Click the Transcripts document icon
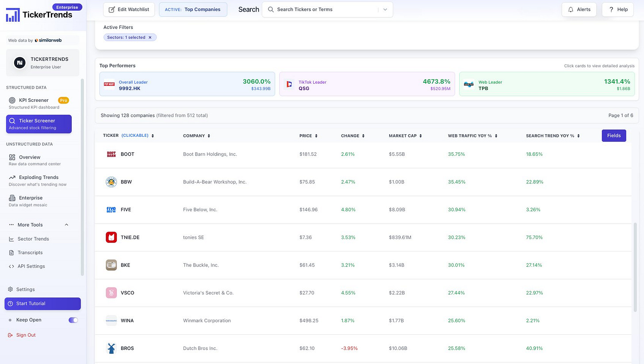 pos(11,252)
